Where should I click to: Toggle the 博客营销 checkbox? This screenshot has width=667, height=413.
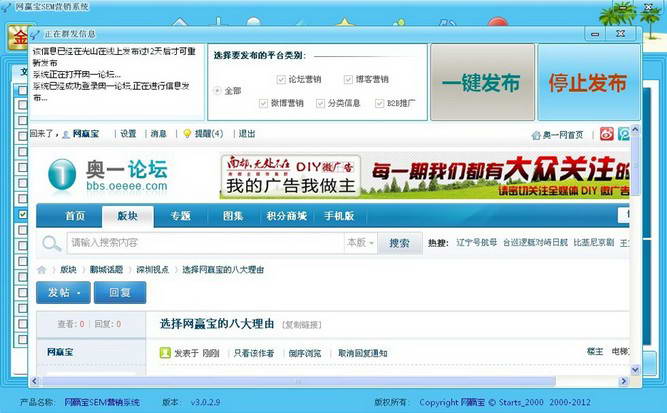[348, 79]
